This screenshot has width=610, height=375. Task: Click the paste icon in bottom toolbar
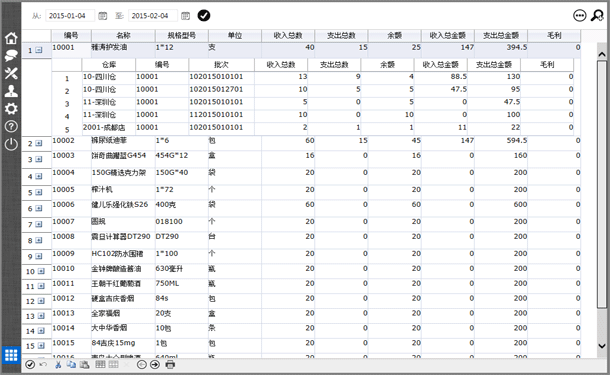[x=84, y=364]
